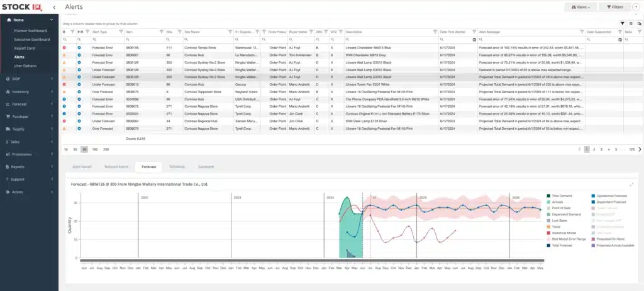644x291 pixels.
Task: Click the filter funnel on Alert Message column
Action: (582, 31)
